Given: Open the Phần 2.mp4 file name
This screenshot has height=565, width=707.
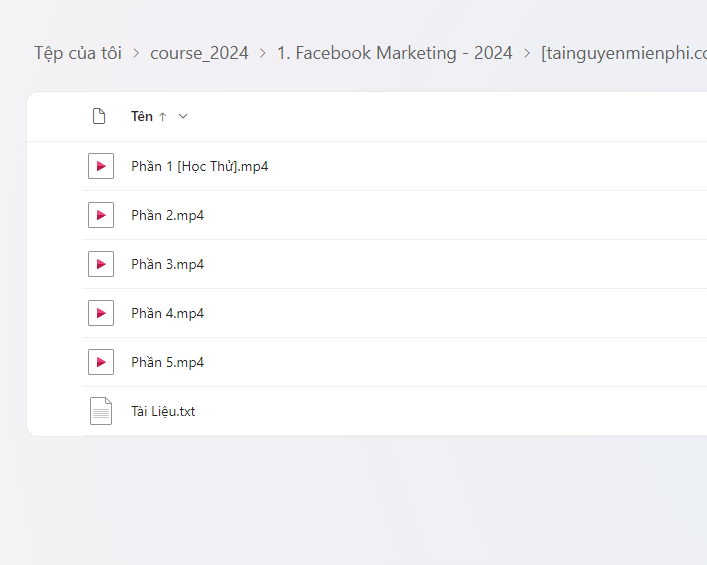Looking at the screenshot, I should tap(167, 215).
